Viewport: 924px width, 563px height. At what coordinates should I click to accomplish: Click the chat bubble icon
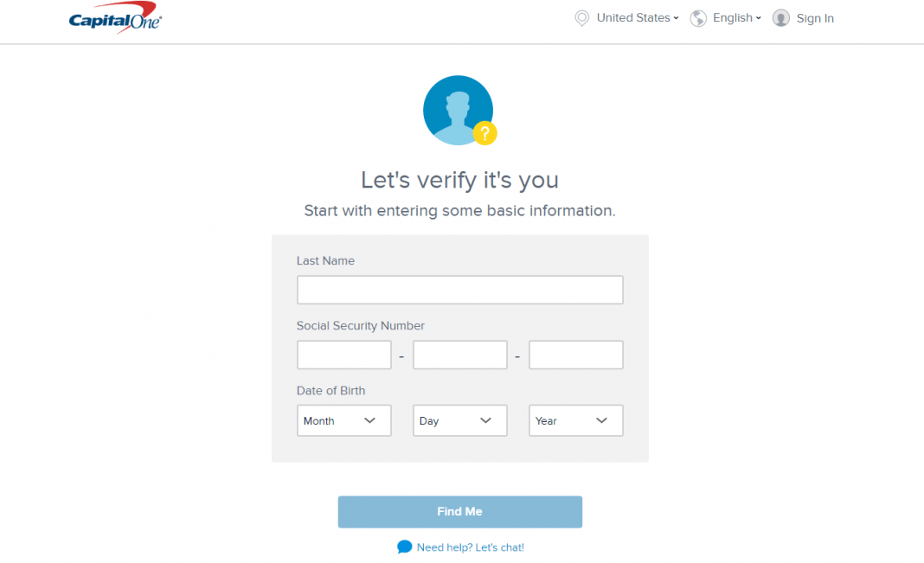(404, 547)
